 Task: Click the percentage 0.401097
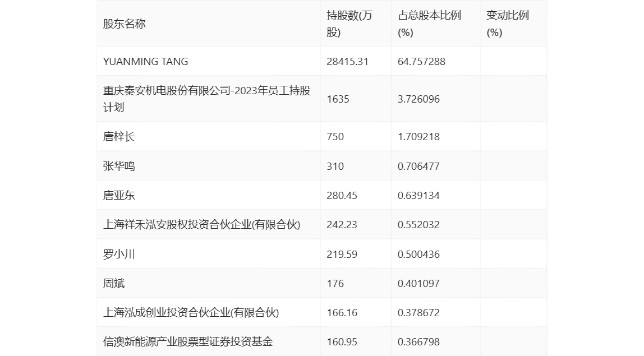418,283
